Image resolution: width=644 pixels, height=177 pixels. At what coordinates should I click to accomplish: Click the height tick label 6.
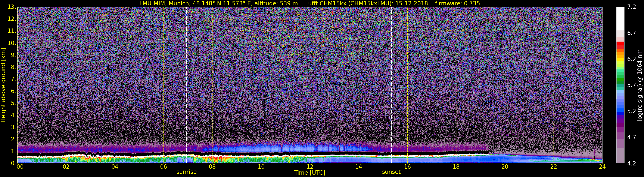[13, 91]
